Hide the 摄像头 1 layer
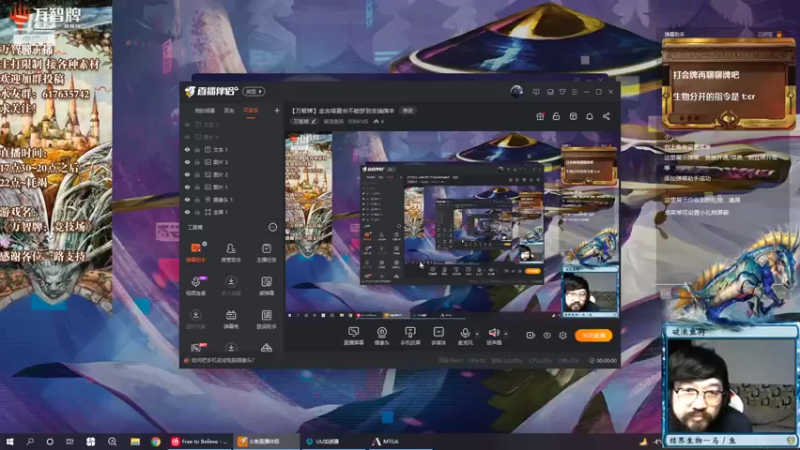 [187, 199]
